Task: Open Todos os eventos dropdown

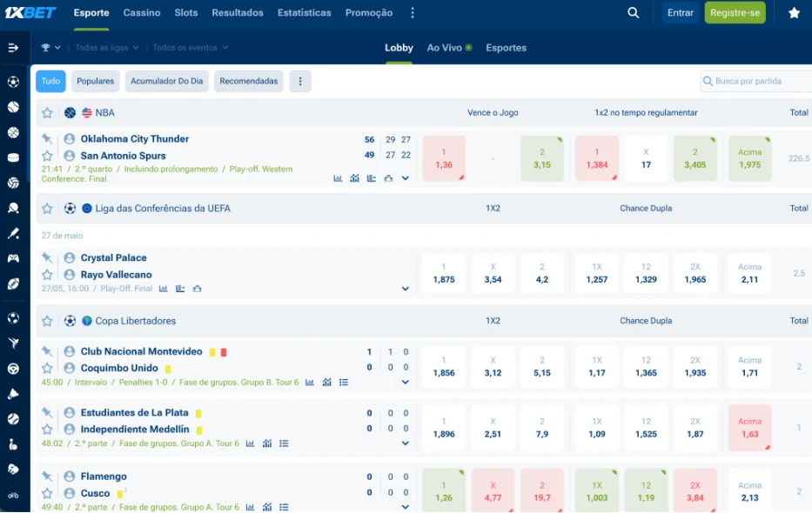Action: (190, 48)
